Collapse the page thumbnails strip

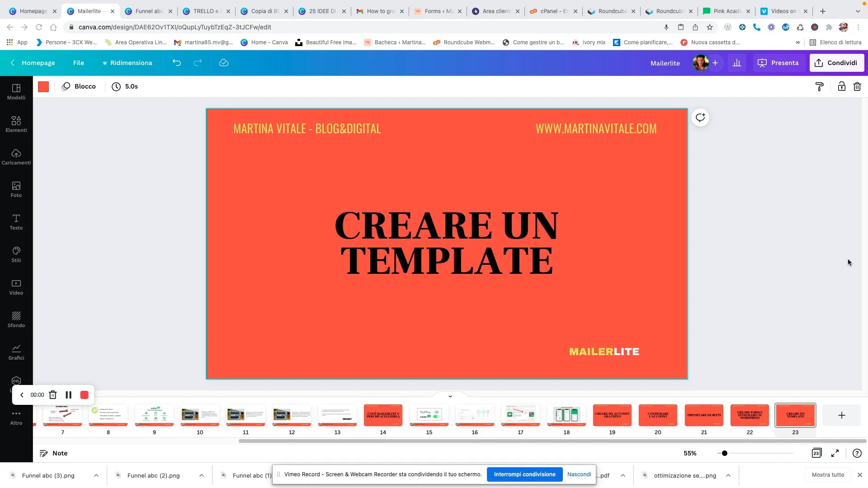coord(450,396)
